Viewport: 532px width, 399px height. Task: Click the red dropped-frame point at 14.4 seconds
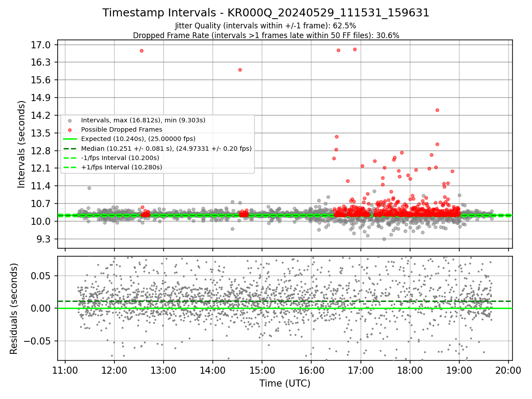click(x=437, y=110)
